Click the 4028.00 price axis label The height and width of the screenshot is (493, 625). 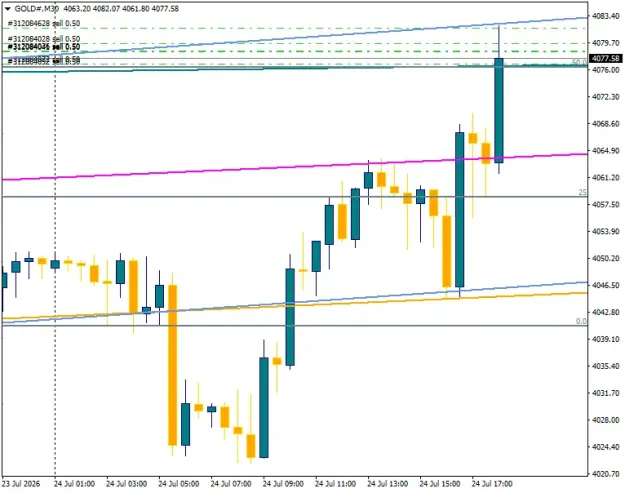(x=605, y=420)
